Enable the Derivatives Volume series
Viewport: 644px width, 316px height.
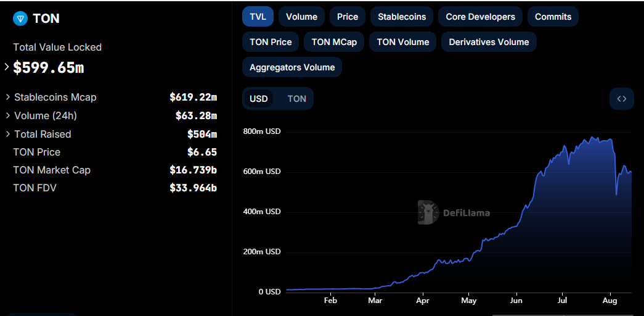[489, 42]
